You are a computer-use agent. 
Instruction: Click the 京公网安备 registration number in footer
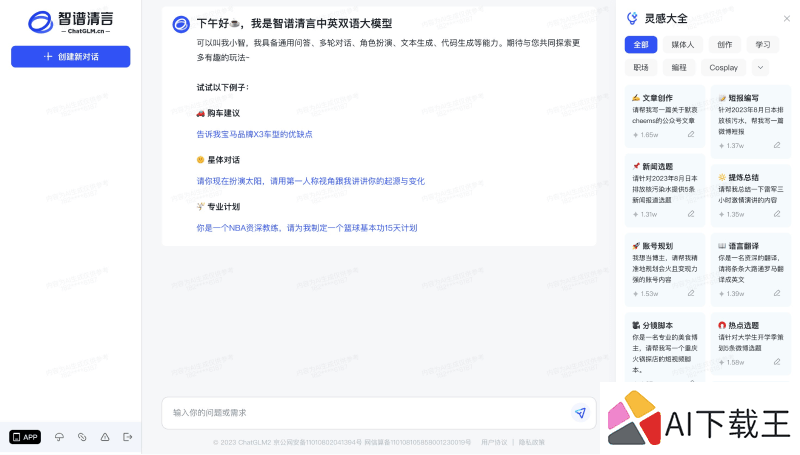pyautogui.click(x=317, y=442)
